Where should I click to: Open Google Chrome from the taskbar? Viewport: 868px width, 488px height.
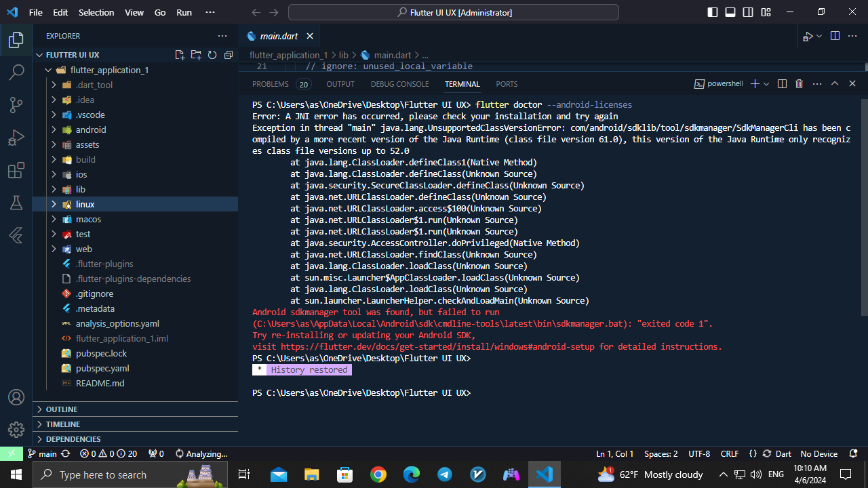[x=378, y=474]
